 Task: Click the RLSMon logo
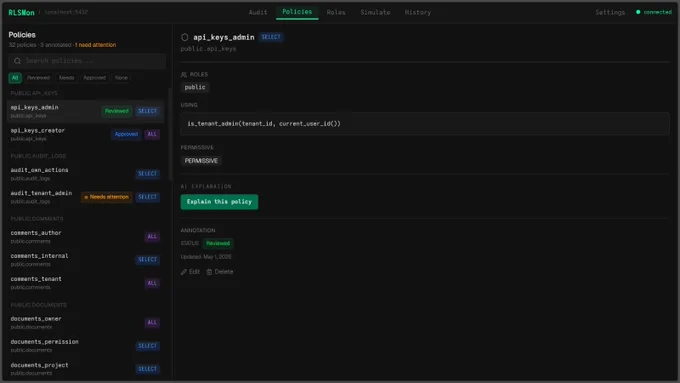[21, 13]
